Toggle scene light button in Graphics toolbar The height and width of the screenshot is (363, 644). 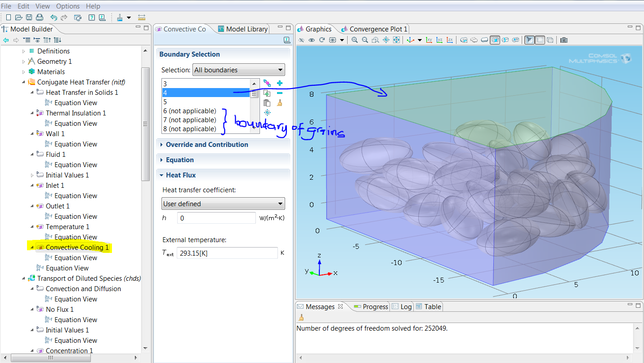coord(529,40)
